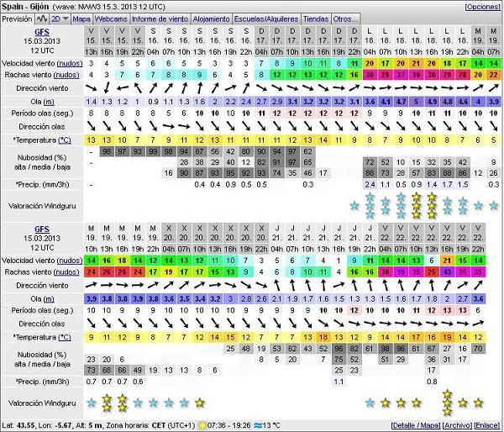Click the °C temperature unit link

click(64, 140)
